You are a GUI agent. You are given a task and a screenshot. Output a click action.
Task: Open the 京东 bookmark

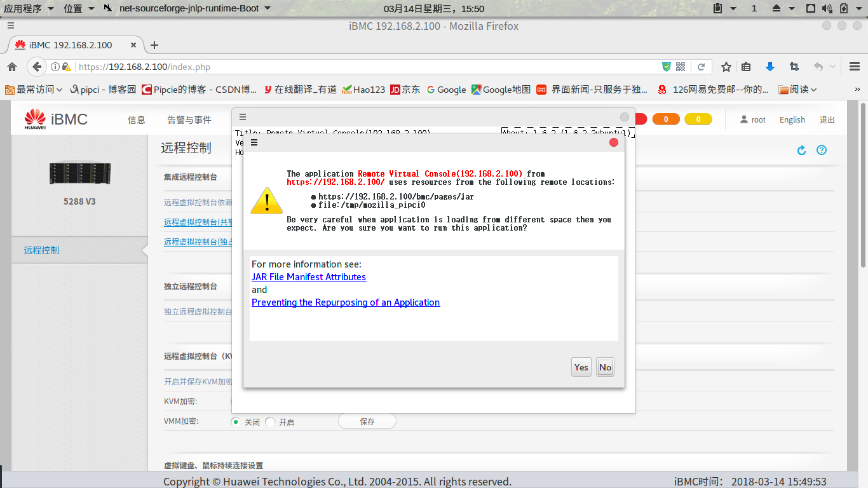(405, 90)
